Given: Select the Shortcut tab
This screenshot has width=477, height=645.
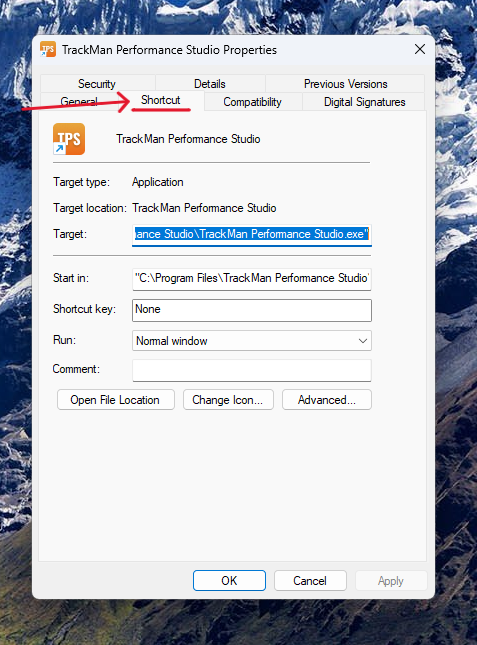Looking at the screenshot, I should pyautogui.click(x=161, y=100).
